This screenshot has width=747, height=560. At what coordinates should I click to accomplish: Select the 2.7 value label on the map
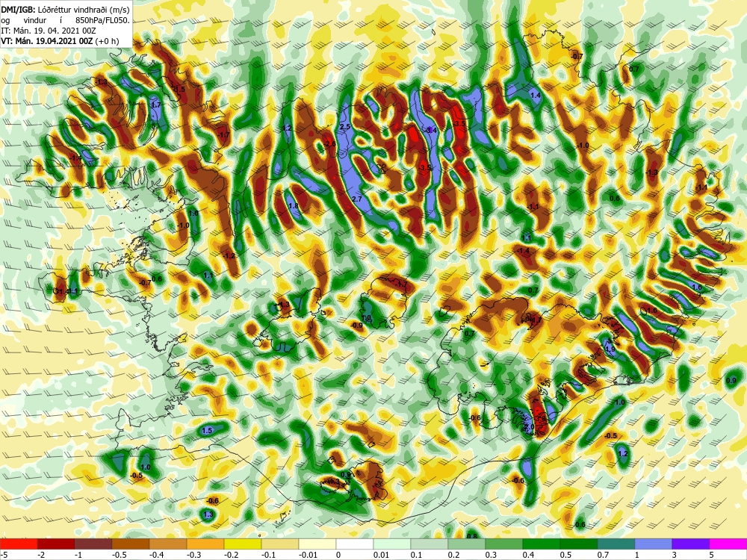[357, 199]
